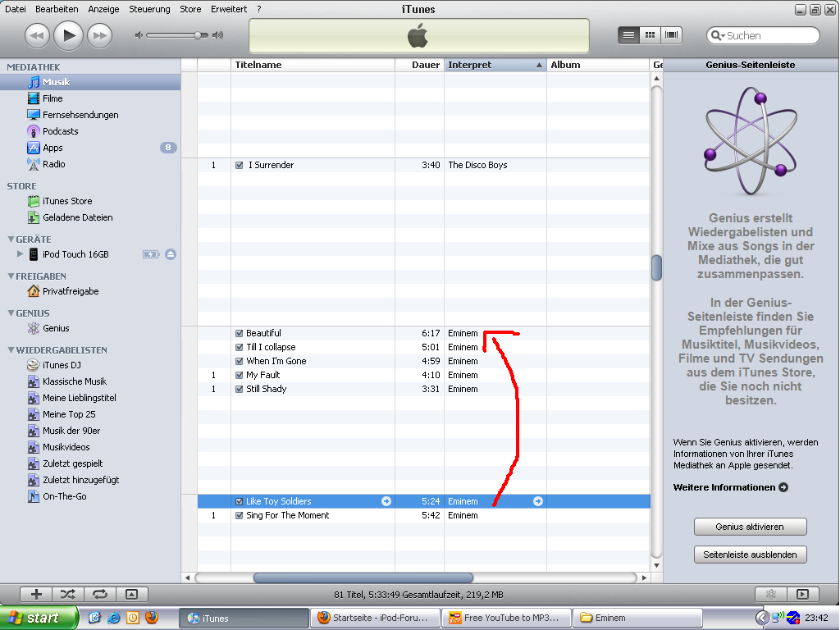This screenshot has width=840, height=630.
Task: Collapse the FREIGABEN section
Action: (x=11, y=276)
